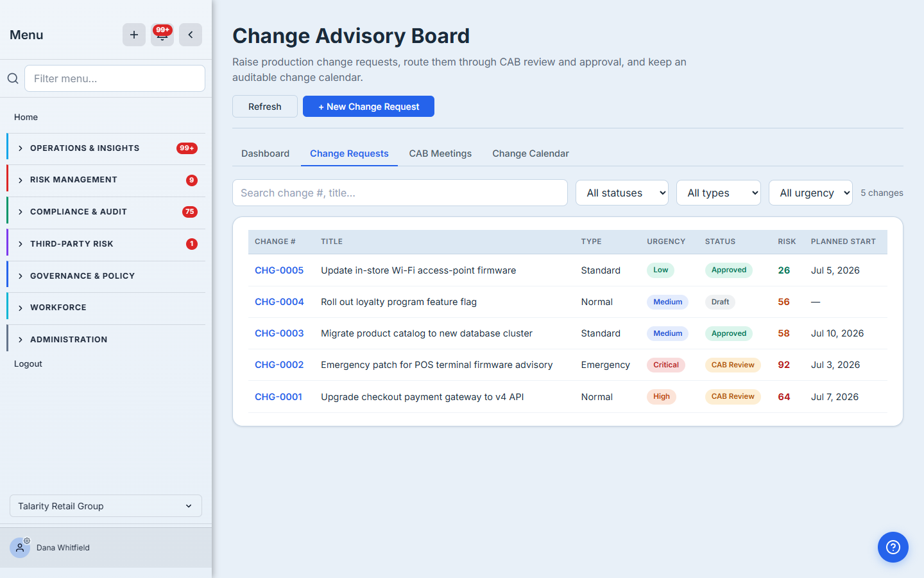Open the help question-mark button

click(893, 547)
